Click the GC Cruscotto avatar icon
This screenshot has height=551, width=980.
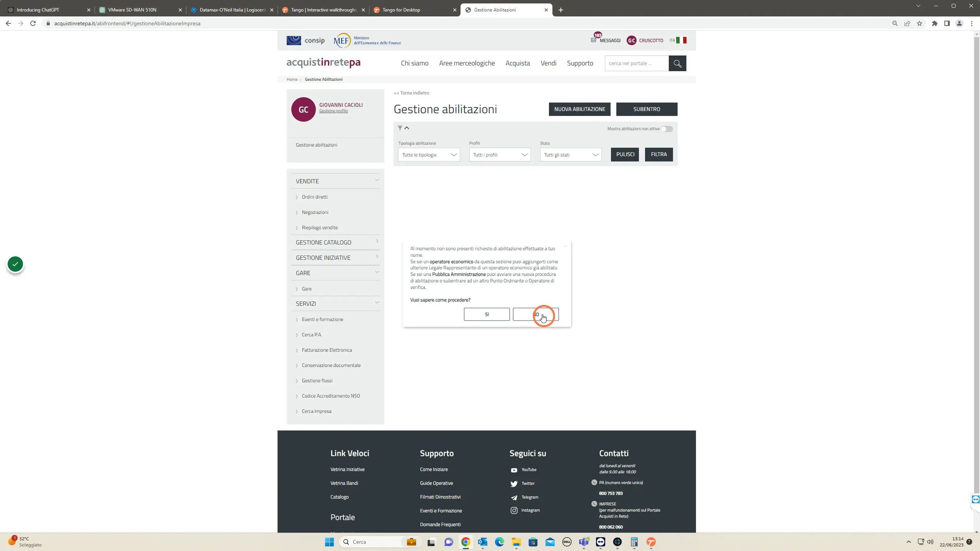631,40
